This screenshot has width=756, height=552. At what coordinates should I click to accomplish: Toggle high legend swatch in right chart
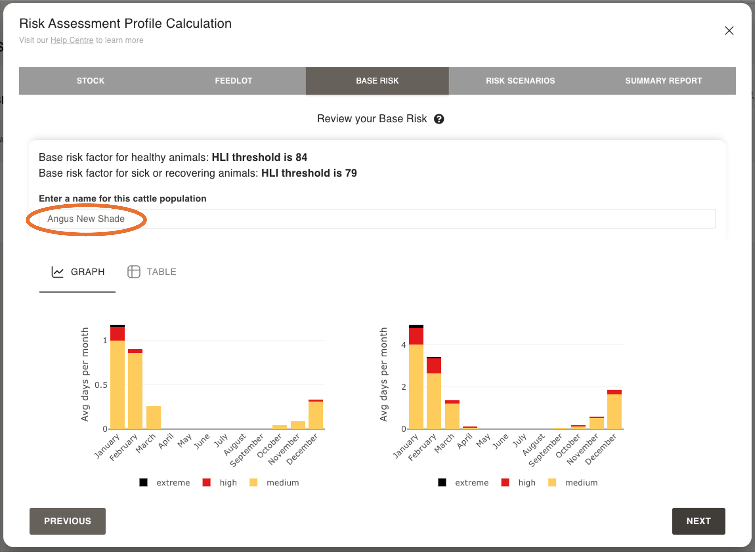pyautogui.click(x=505, y=482)
